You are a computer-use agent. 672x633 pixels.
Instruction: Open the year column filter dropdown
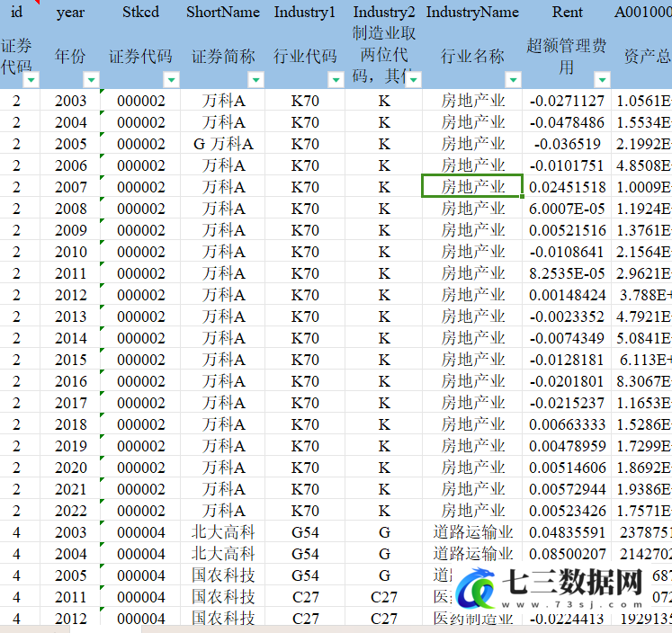click(91, 80)
